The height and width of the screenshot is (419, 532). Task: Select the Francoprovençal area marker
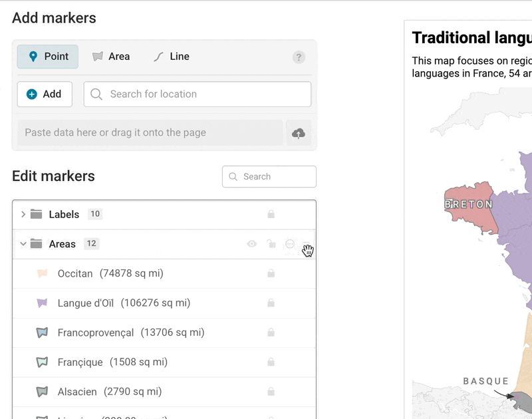click(x=164, y=333)
